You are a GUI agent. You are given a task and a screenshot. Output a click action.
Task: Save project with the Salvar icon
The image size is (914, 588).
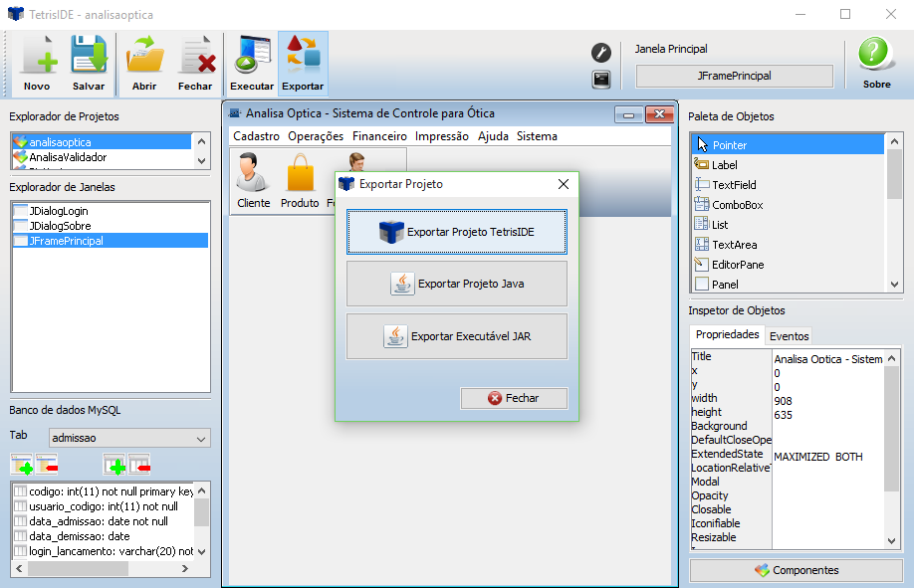pyautogui.click(x=89, y=63)
